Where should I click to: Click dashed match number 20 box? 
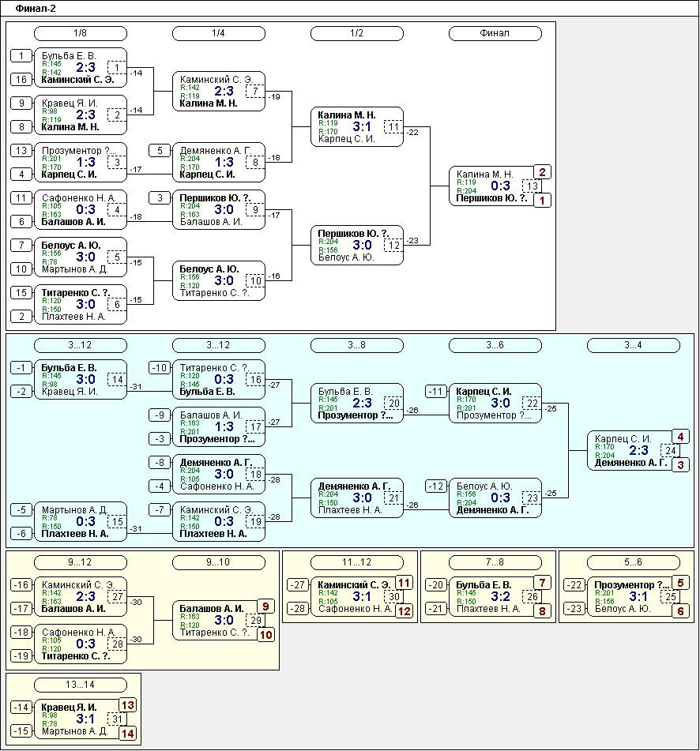393,404
